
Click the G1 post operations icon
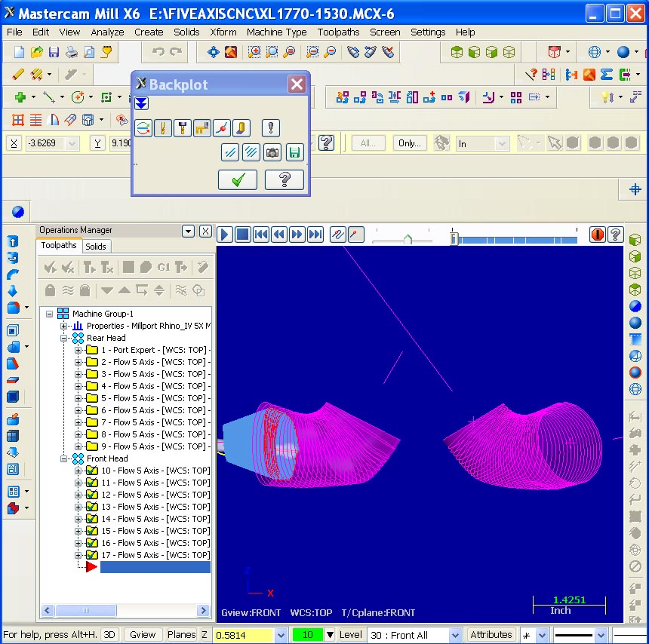click(164, 268)
